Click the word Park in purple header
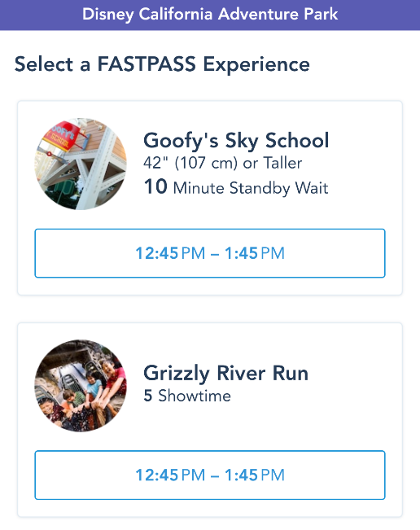 (321, 14)
